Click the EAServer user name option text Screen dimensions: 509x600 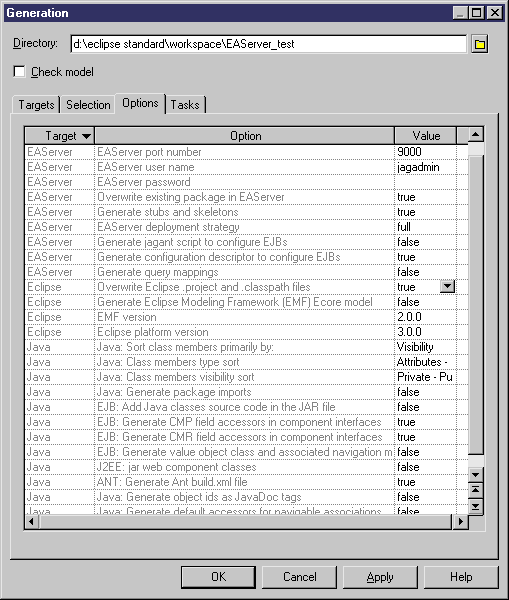pos(146,167)
